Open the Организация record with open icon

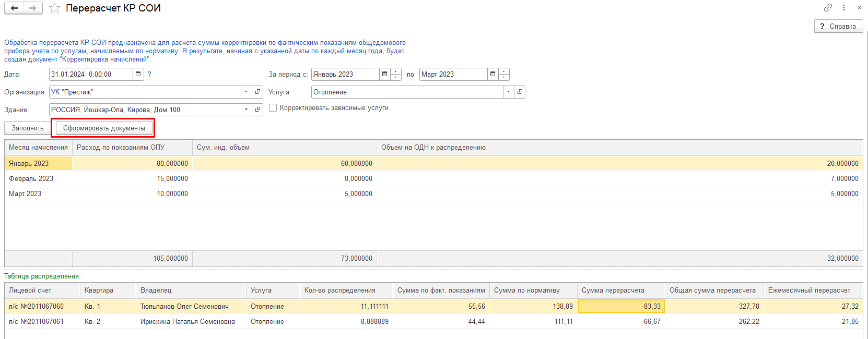257,92
